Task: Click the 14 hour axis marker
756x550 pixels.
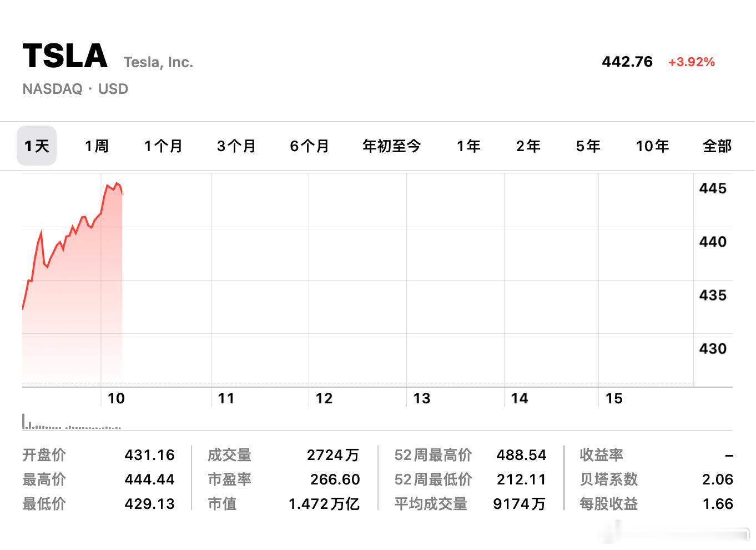Action: click(x=519, y=398)
